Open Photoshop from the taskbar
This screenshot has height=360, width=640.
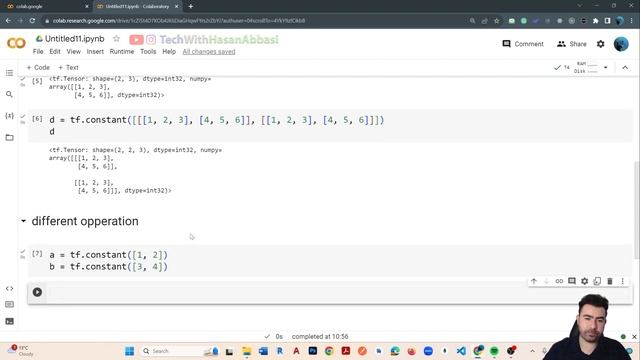tap(313, 351)
